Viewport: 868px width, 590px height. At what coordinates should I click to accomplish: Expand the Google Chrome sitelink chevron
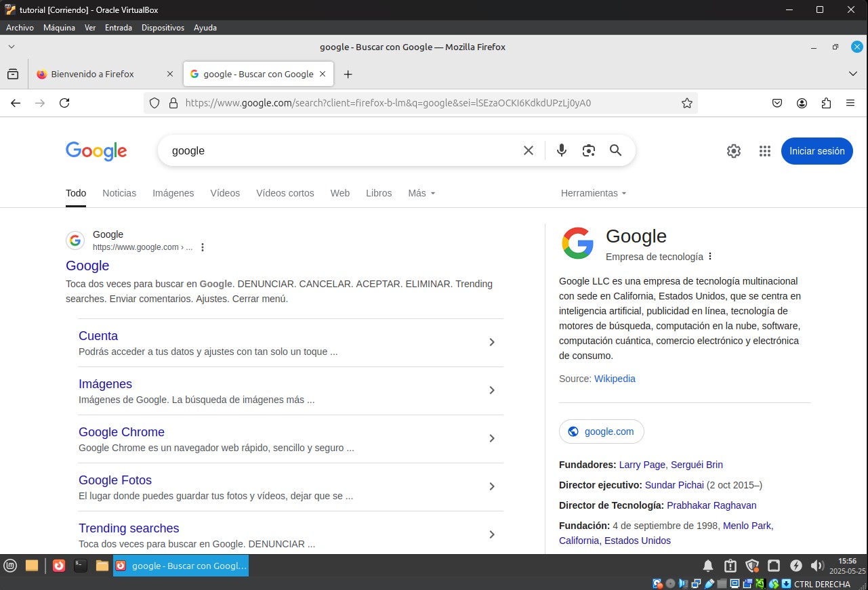(492, 438)
